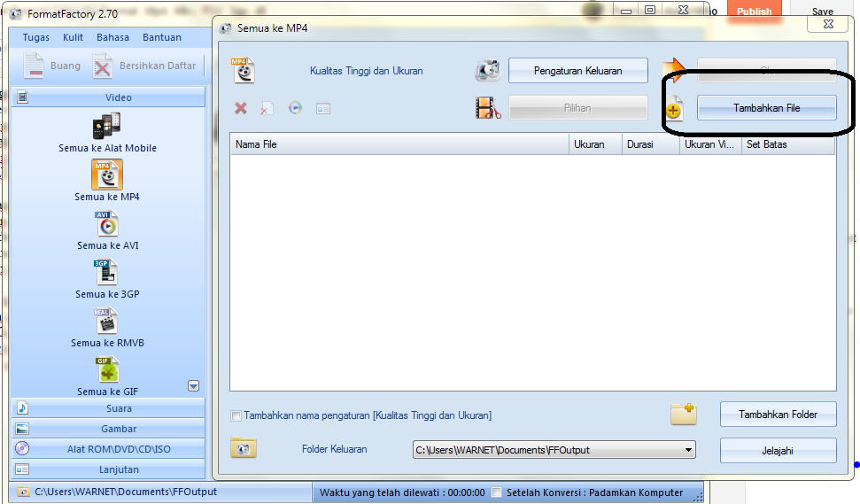
Task: Click the Set Batas column header
Action: 788,144
